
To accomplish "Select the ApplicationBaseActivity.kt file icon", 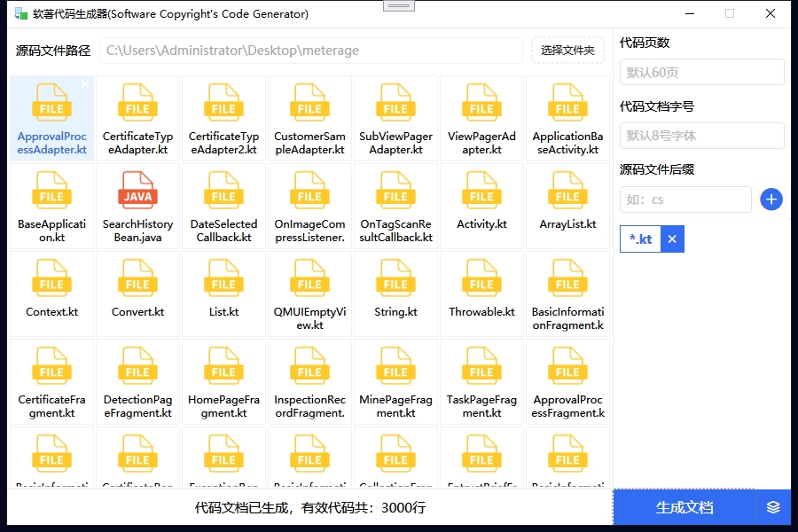I will tap(567, 102).
